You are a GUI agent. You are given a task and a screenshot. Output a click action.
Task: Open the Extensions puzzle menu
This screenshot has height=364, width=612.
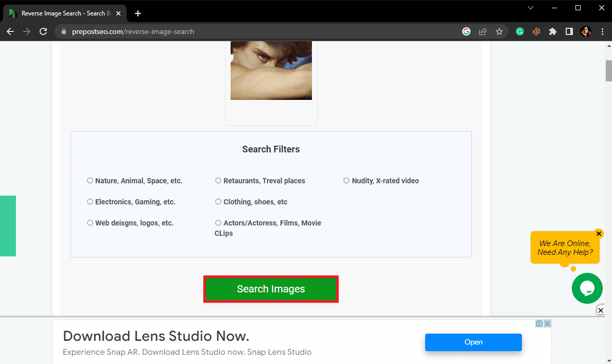[553, 31]
